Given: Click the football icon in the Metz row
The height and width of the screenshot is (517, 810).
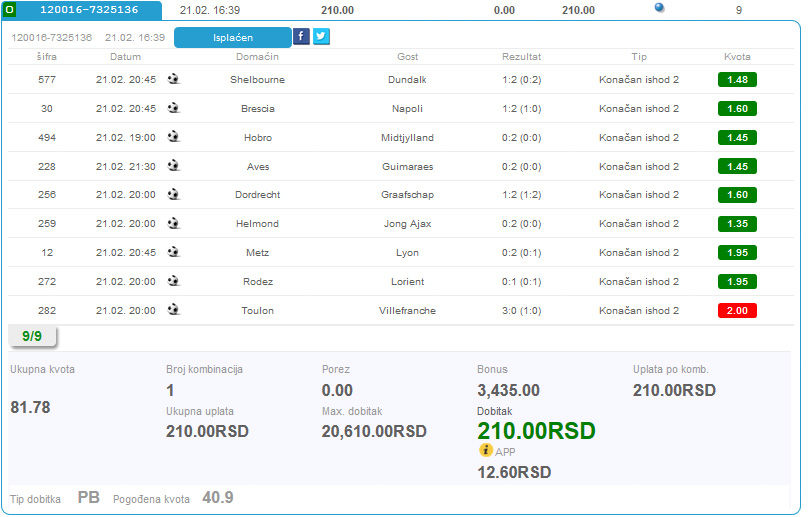Looking at the screenshot, I should pos(174,252).
